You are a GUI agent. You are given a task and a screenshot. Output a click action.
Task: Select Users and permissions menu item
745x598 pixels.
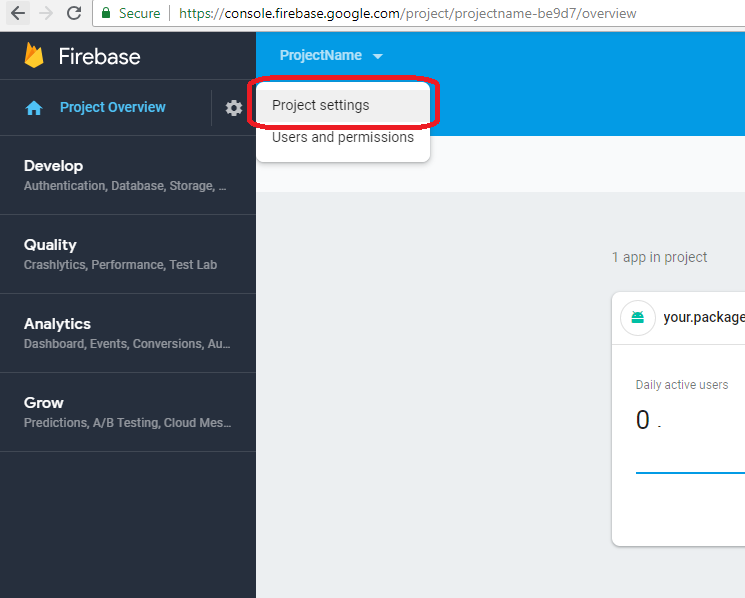click(x=342, y=137)
